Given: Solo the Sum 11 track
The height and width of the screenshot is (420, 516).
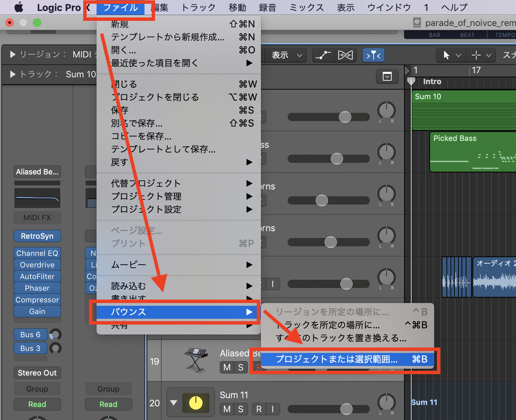Looking at the screenshot, I should 241,409.
